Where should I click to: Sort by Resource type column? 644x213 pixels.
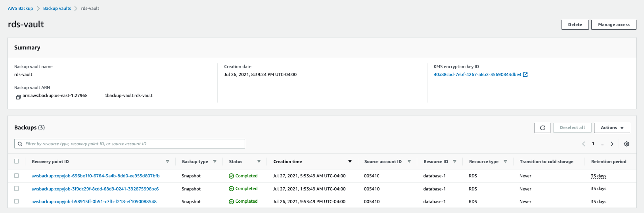505,162
